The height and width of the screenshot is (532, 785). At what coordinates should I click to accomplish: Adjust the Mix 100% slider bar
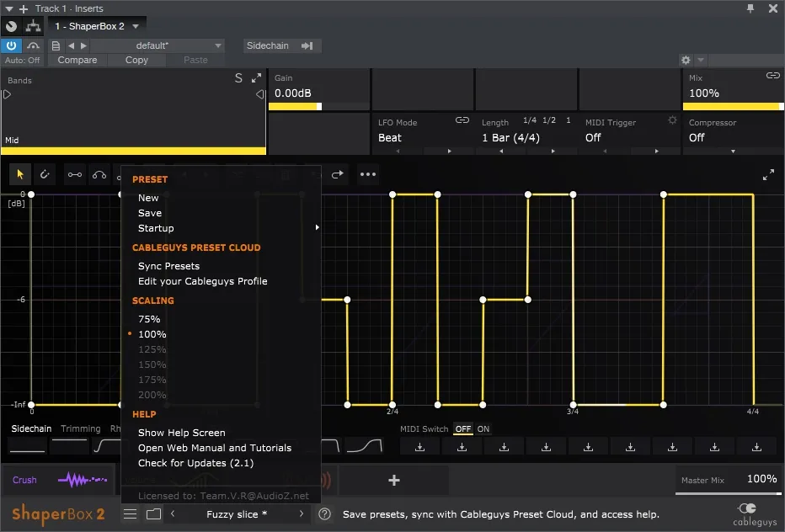[x=733, y=106]
